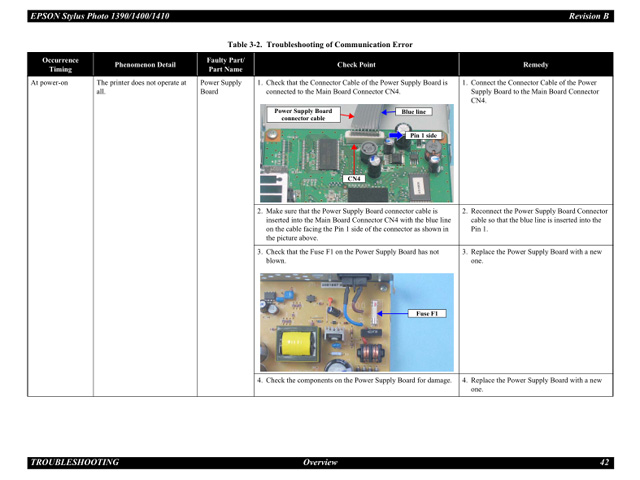Image resolution: width=640 pixels, height=480 pixels.
Task: Click the 'CN4' connector label
Action: [x=353, y=179]
